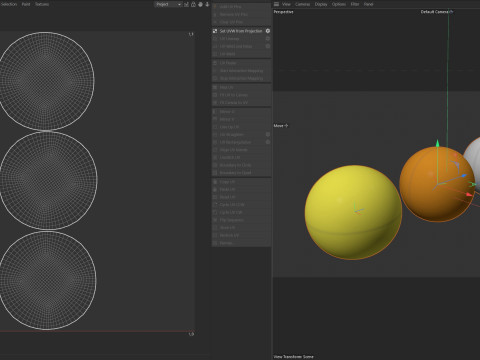
Task: Click the round icon after the lock icon
Action: pyautogui.click(x=200, y=4)
